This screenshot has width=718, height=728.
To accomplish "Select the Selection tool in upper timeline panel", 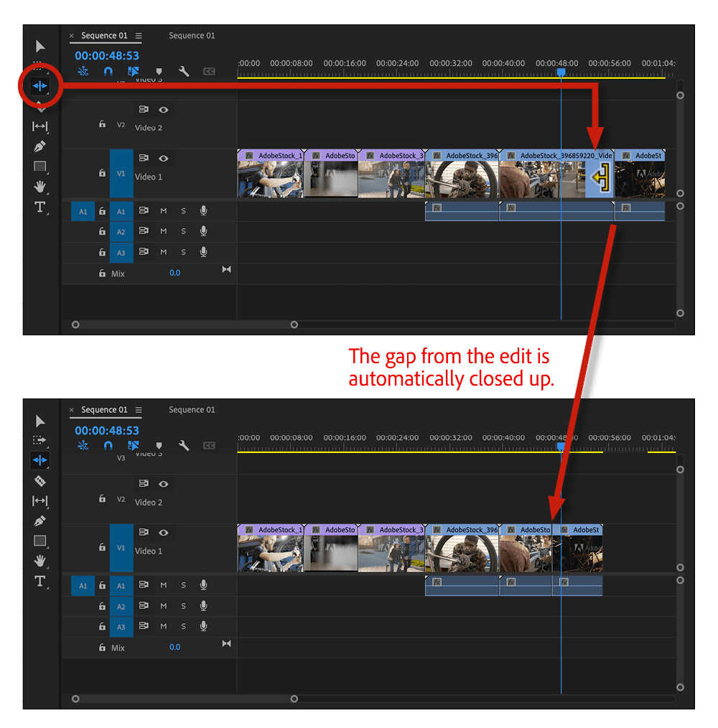I will click(x=40, y=46).
